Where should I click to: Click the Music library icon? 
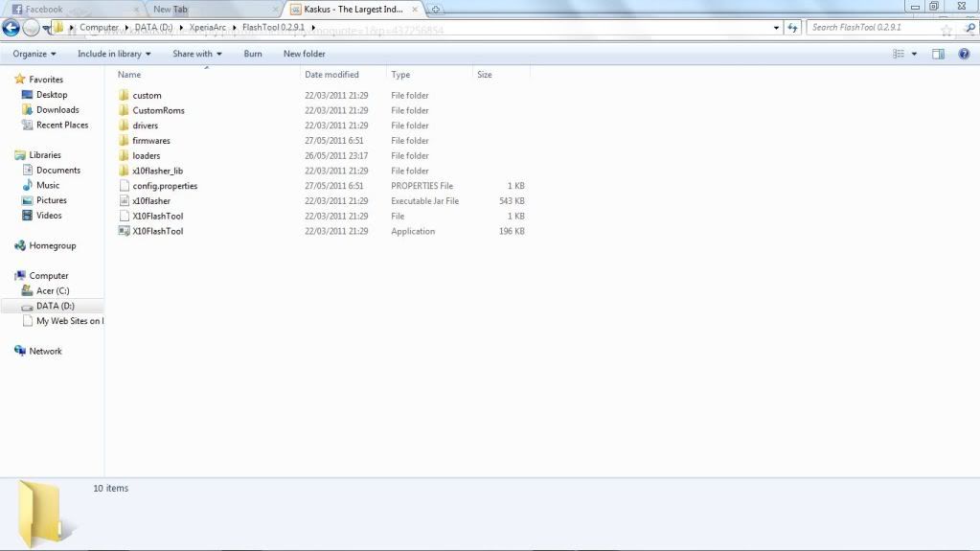coord(27,185)
